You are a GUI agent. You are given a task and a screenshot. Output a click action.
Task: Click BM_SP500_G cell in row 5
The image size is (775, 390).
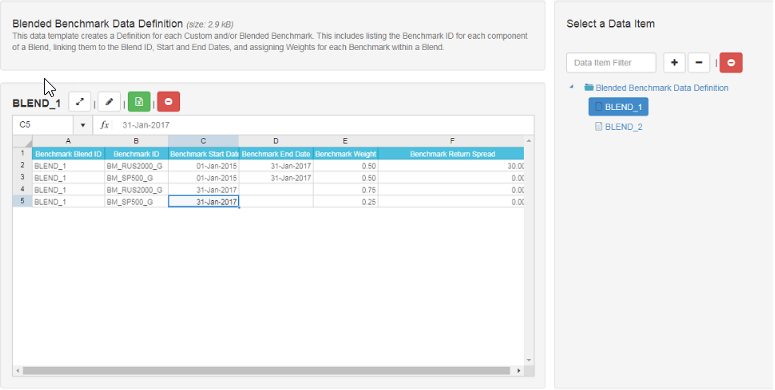(x=136, y=202)
